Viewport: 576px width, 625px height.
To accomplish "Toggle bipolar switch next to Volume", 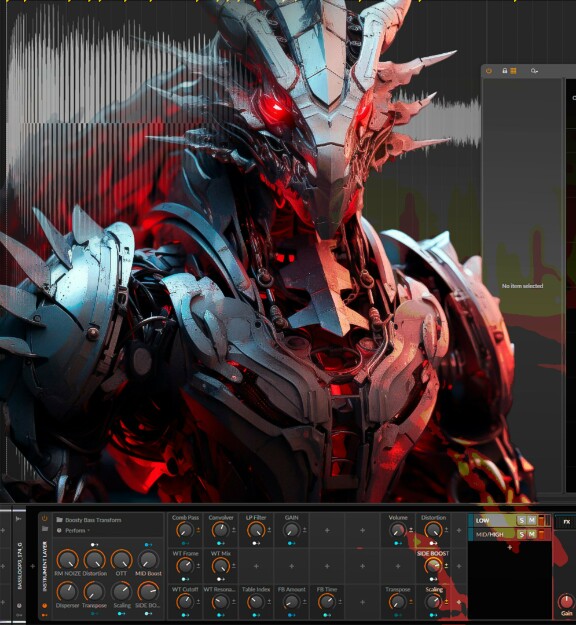I will 411,530.
